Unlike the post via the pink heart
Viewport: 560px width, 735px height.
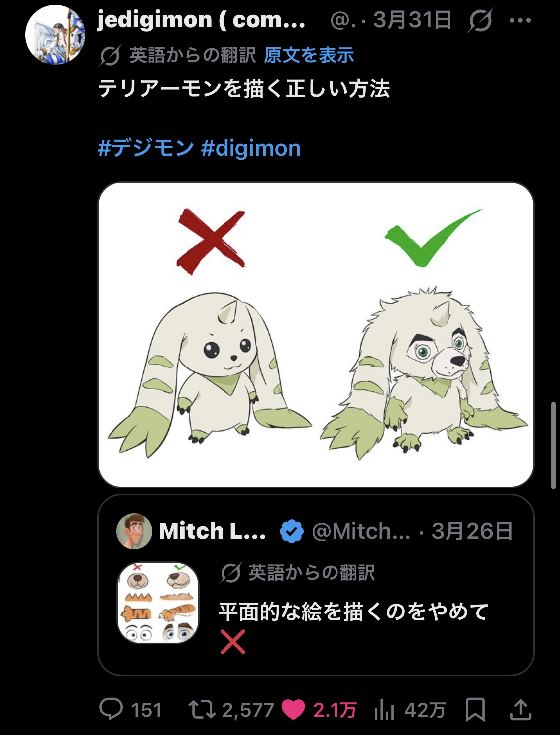pos(293,710)
